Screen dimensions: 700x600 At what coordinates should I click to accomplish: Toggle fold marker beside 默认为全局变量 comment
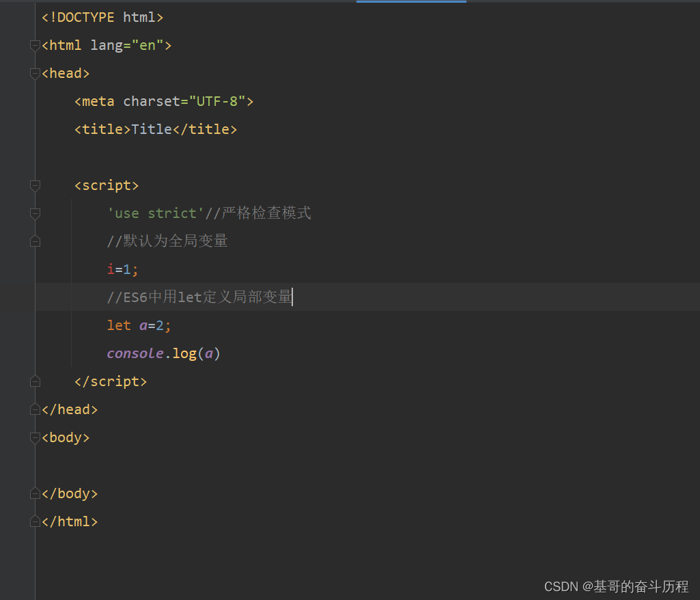tap(35, 242)
